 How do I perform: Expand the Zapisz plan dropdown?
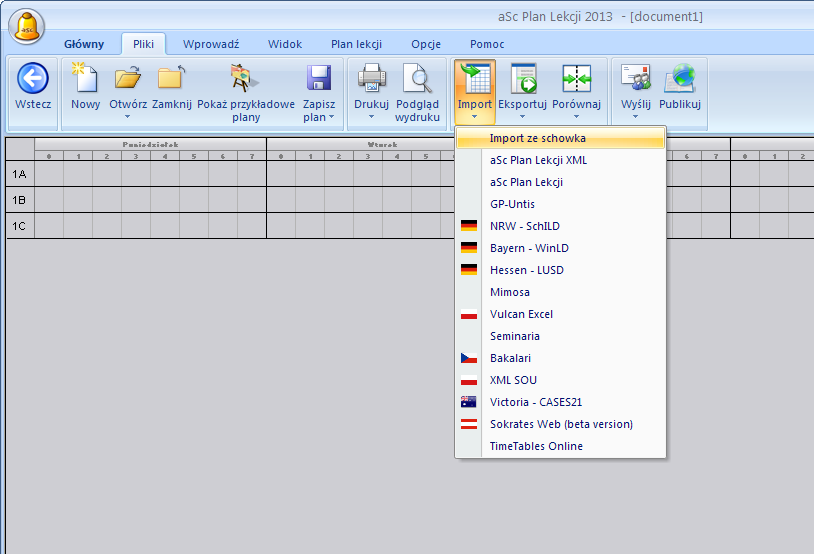click(319, 117)
